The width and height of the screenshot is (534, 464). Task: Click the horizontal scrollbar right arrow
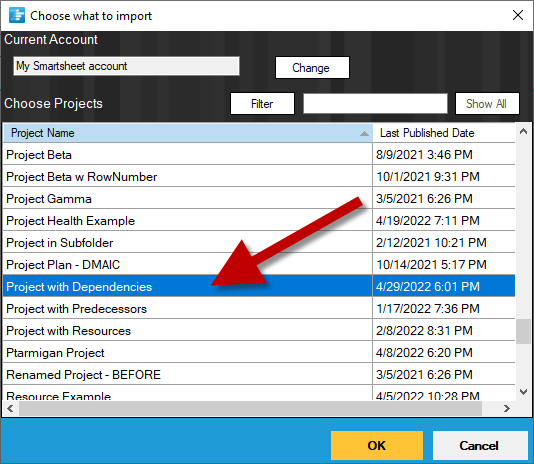click(507, 408)
